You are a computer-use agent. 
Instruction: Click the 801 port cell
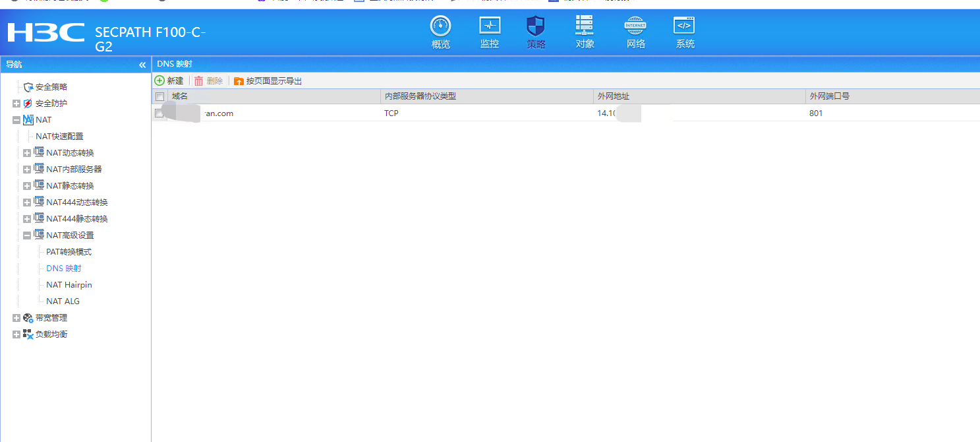(x=816, y=113)
